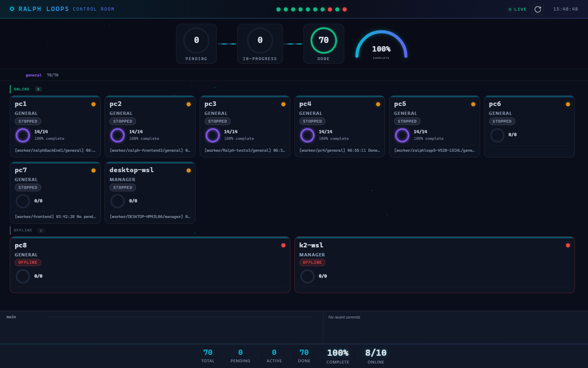
Task: Click the green LIVE indicator dot
Action: coord(510,9)
